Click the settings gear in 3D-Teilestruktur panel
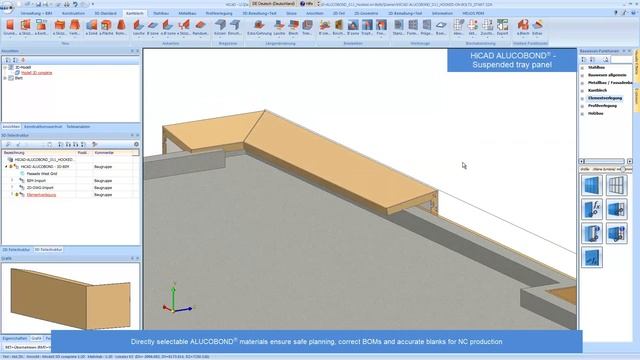Viewport: 640px width, 360px height. tap(136, 144)
